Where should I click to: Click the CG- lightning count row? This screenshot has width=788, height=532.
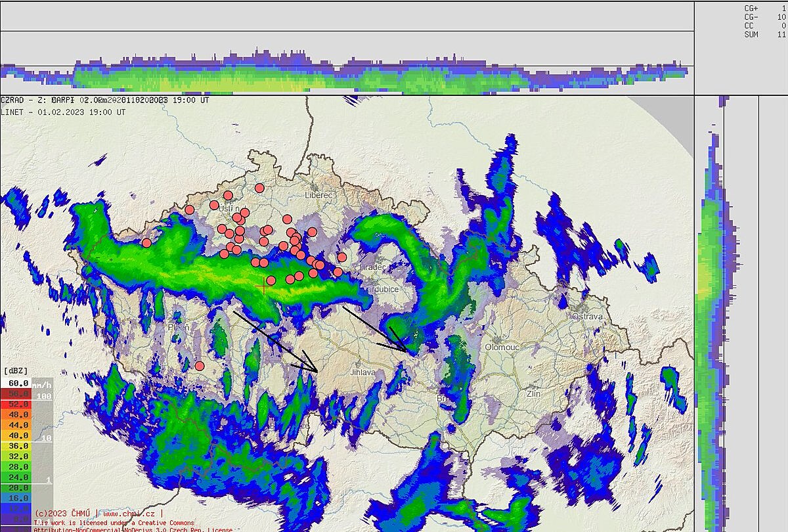tap(765, 17)
